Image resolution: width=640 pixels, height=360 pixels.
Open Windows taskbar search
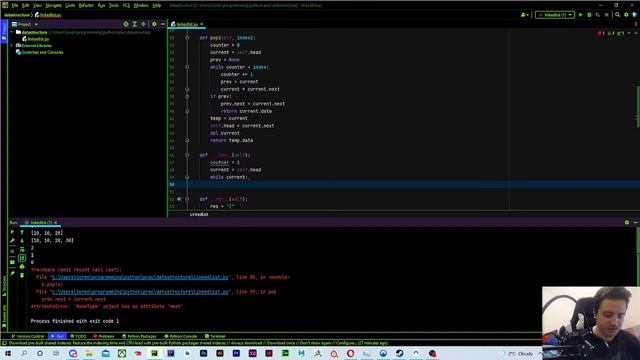point(24,353)
